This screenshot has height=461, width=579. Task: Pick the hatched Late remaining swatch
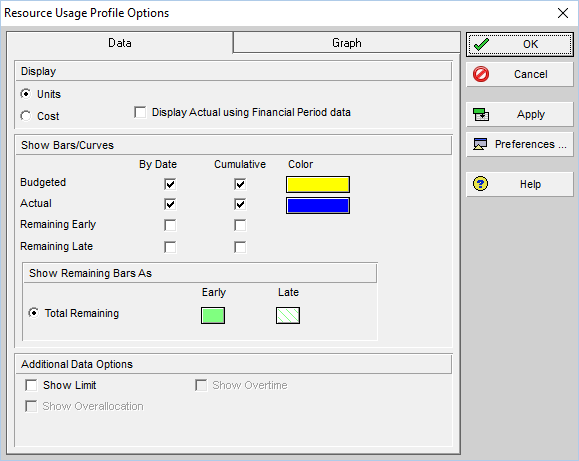tap(288, 315)
